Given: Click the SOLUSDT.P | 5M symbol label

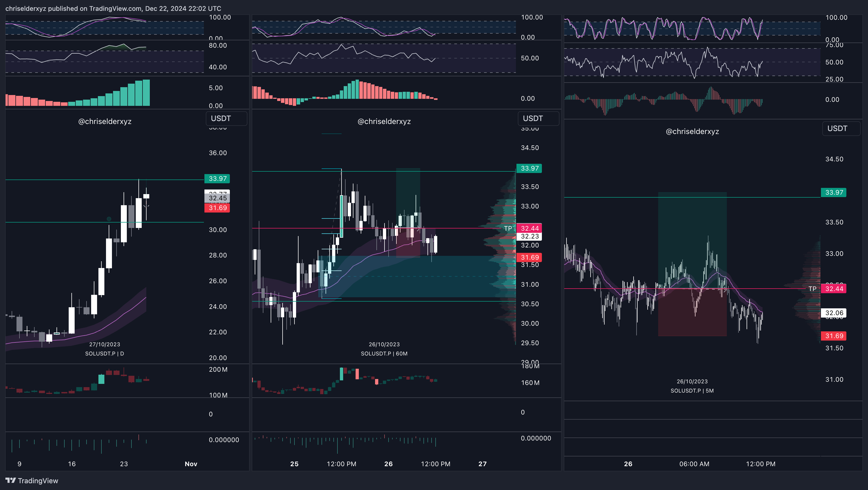Looking at the screenshot, I should [692, 391].
